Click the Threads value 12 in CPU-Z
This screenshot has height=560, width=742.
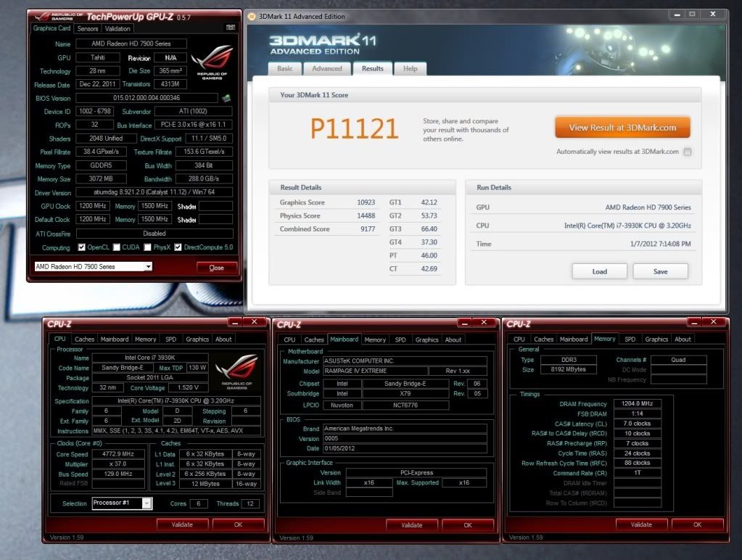coord(250,503)
